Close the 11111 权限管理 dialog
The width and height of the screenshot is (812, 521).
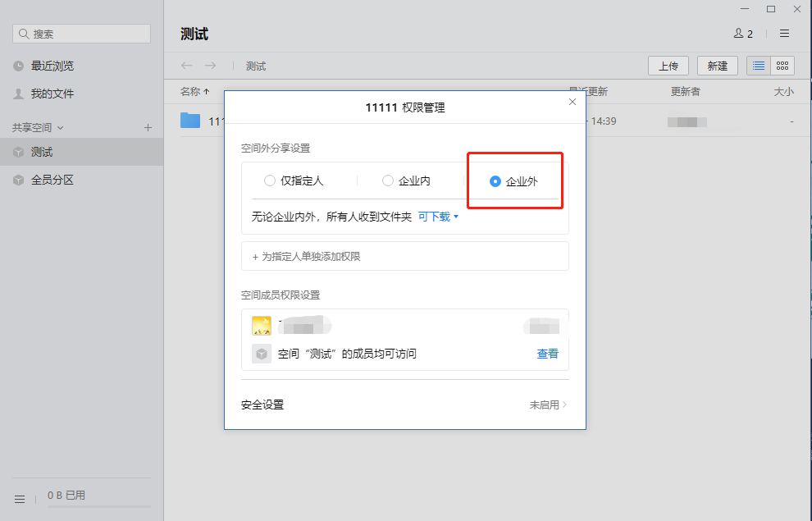573,102
